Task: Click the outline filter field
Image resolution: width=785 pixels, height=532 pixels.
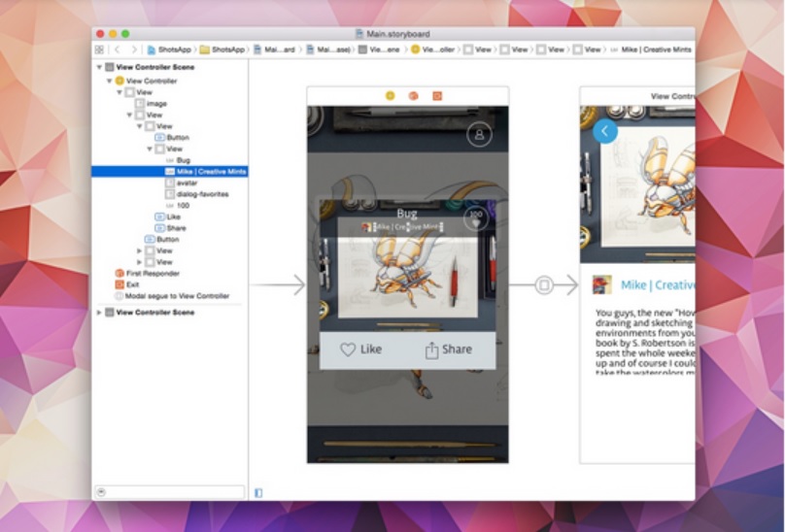Action: point(170,492)
